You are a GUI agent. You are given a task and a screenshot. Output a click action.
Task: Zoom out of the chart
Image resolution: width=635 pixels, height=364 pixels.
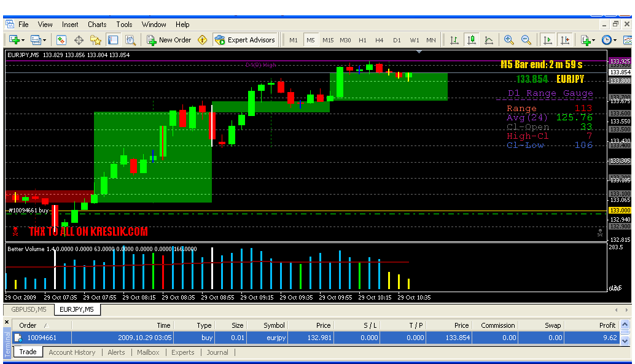coord(526,40)
